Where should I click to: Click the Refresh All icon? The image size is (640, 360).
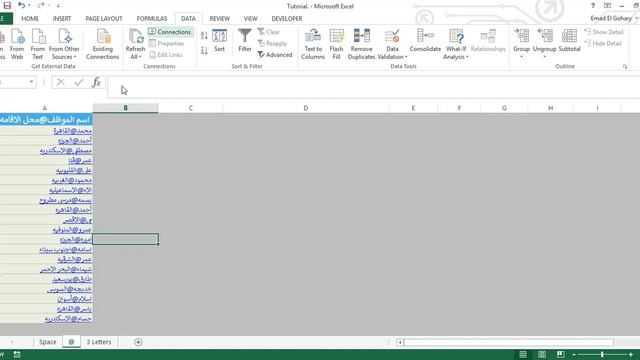(x=135, y=36)
